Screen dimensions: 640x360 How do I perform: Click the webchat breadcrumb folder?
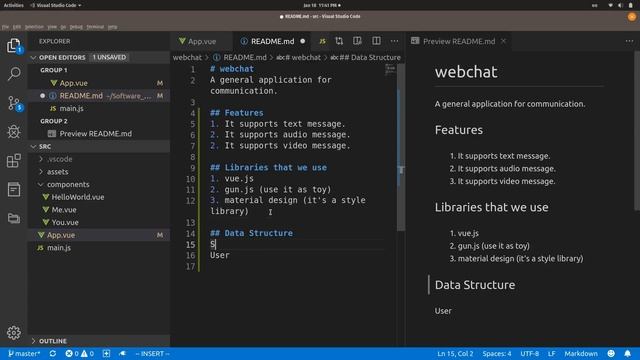pos(187,57)
